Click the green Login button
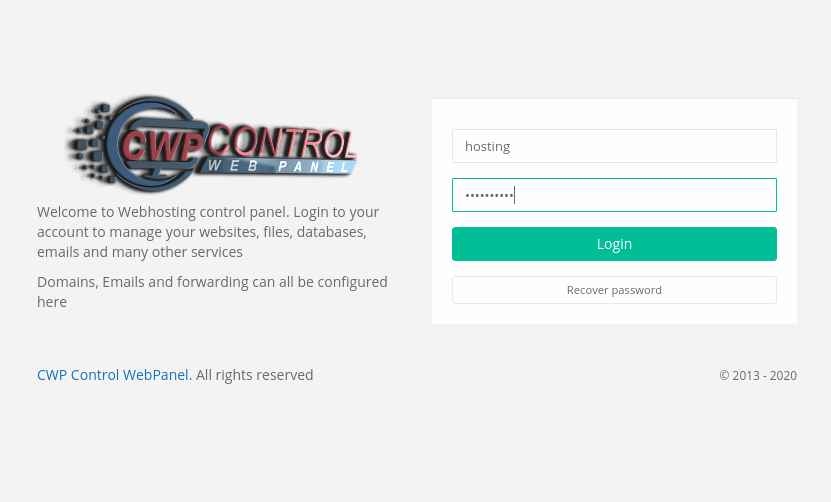Viewport: 831px width, 502px height. (614, 244)
